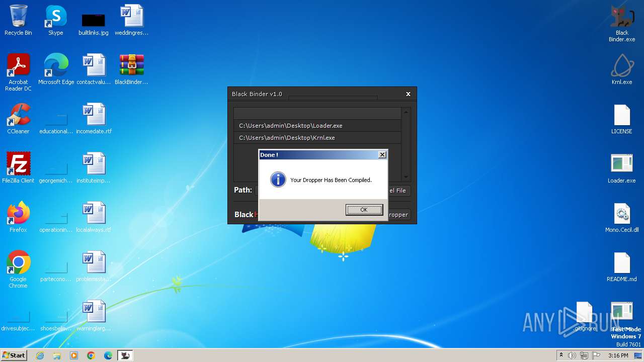This screenshot has width=644, height=362.
Task: Select Krnl.exe path in file list
Action: click(x=317, y=138)
